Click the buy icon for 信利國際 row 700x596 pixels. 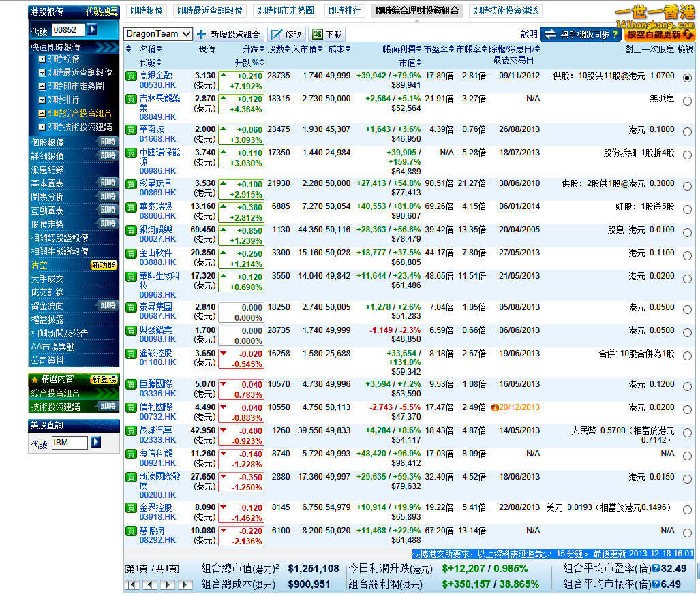[131, 408]
